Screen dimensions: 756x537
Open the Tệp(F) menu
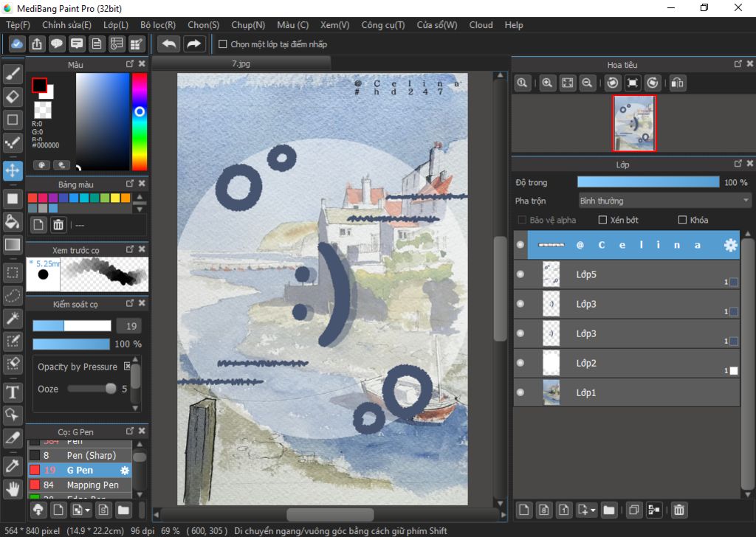tap(18, 25)
